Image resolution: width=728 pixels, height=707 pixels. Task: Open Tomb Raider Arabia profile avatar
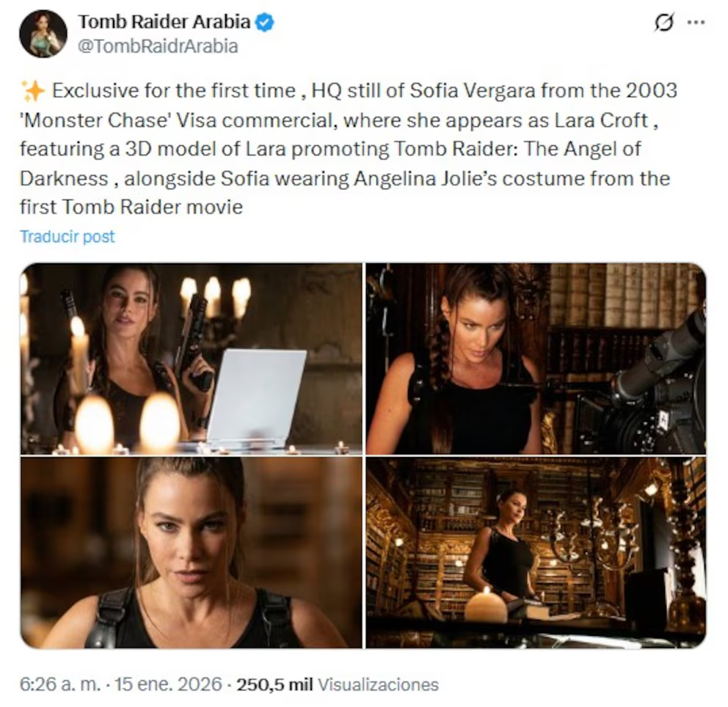pos(43,34)
